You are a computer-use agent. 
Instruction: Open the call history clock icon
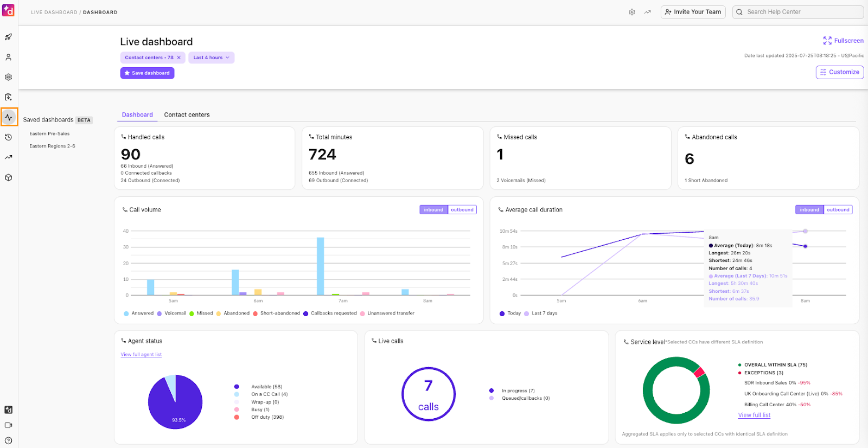(8, 137)
